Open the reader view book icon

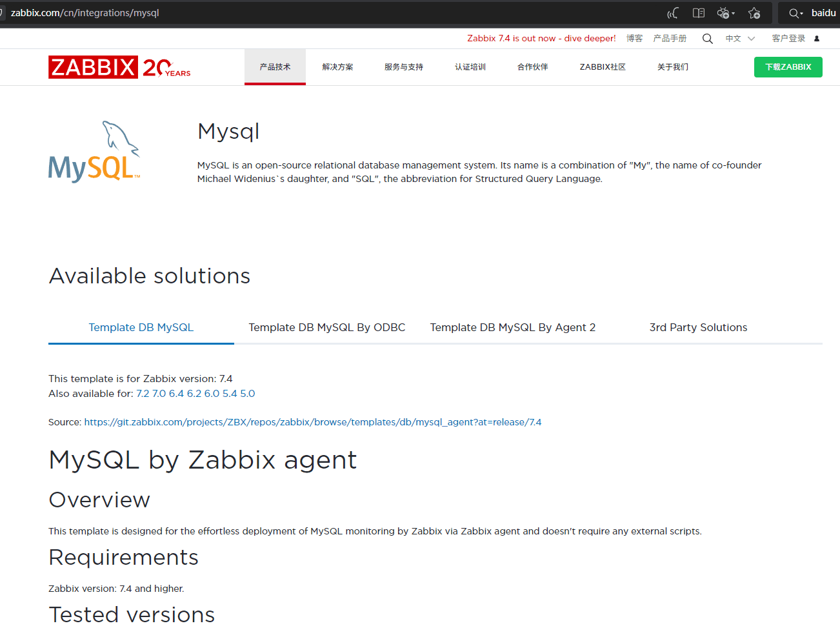point(699,13)
